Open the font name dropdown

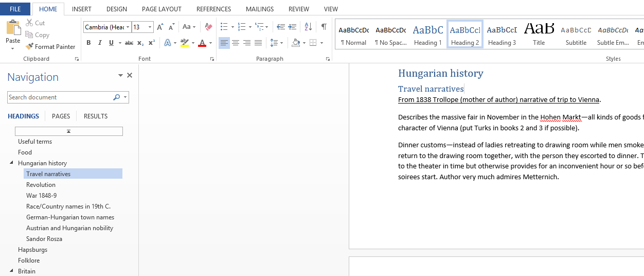tap(128, 27)
